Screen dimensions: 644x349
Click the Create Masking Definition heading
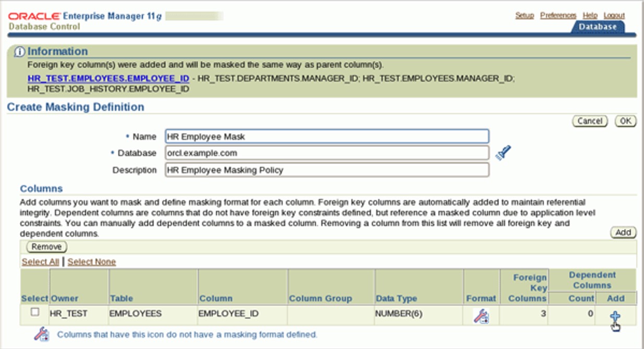tap(76, 107)
